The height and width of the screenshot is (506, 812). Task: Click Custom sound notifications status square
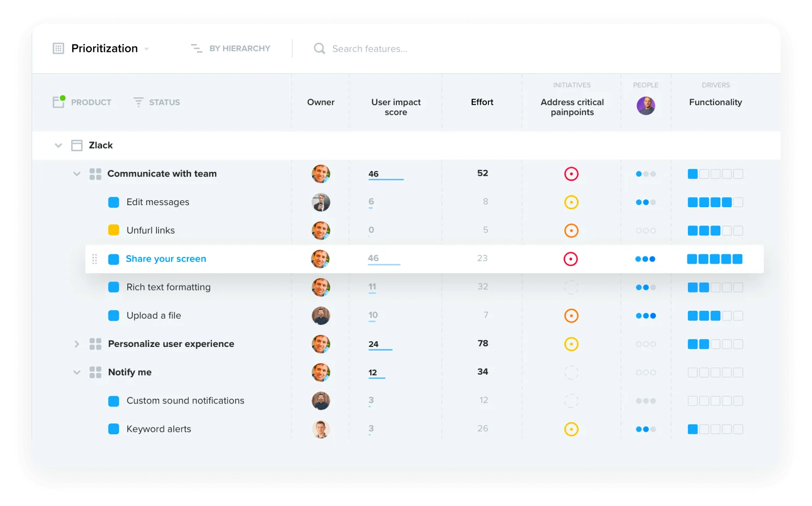(114, 401)
